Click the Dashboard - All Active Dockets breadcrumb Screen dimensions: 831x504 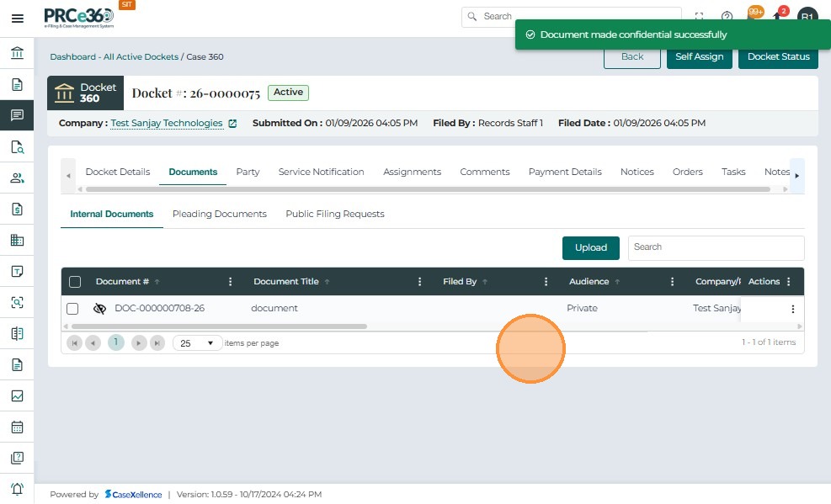(x=114, y=56)
